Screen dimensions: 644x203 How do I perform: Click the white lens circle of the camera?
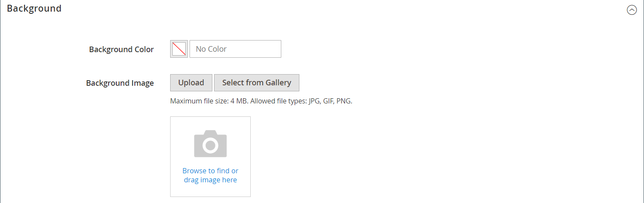click(x=210, y=146)
